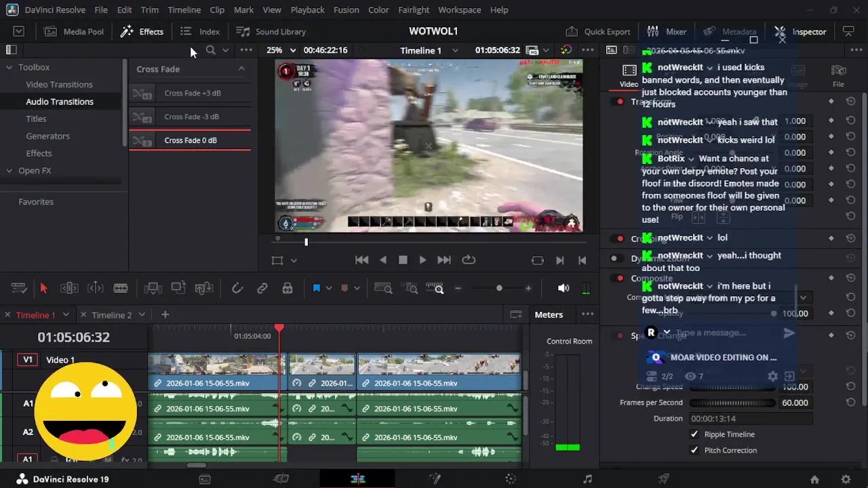
Task: Open the File menu
Action: (x=101, y=9)
